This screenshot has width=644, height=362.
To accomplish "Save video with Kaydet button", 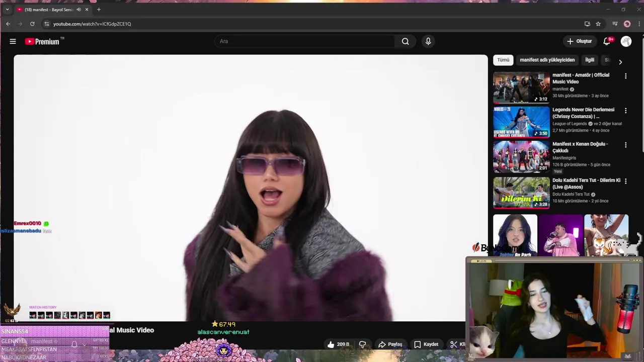I will coord(427,344).
